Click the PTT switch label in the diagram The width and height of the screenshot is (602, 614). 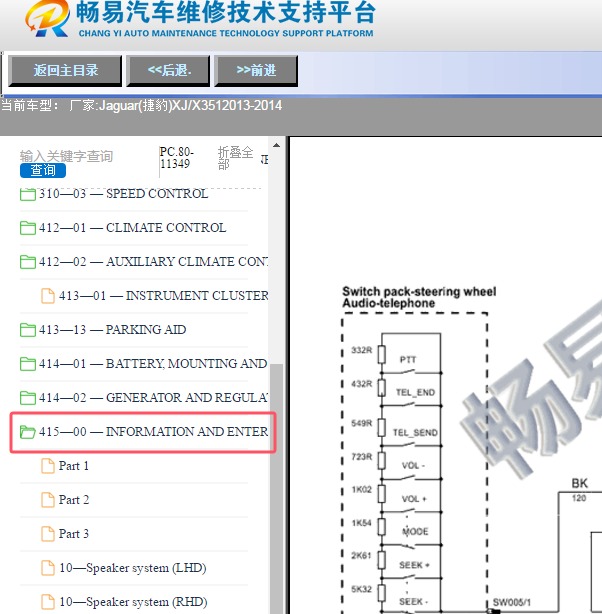pyautogui.click(x=408, y=359)
